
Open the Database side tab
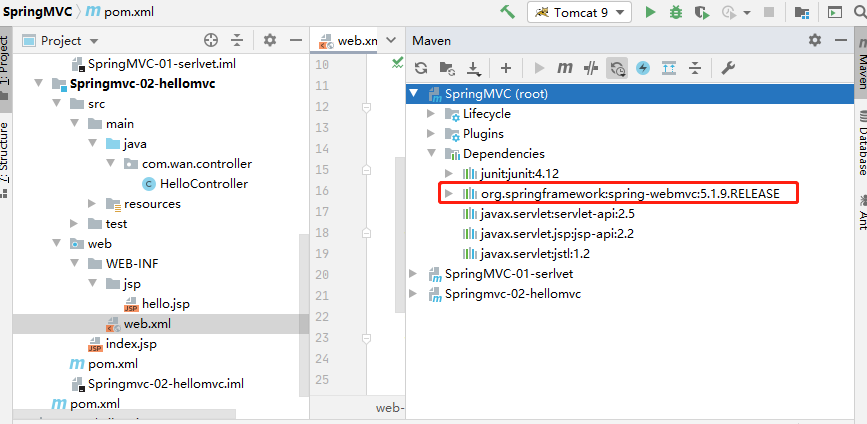point(861,143)
